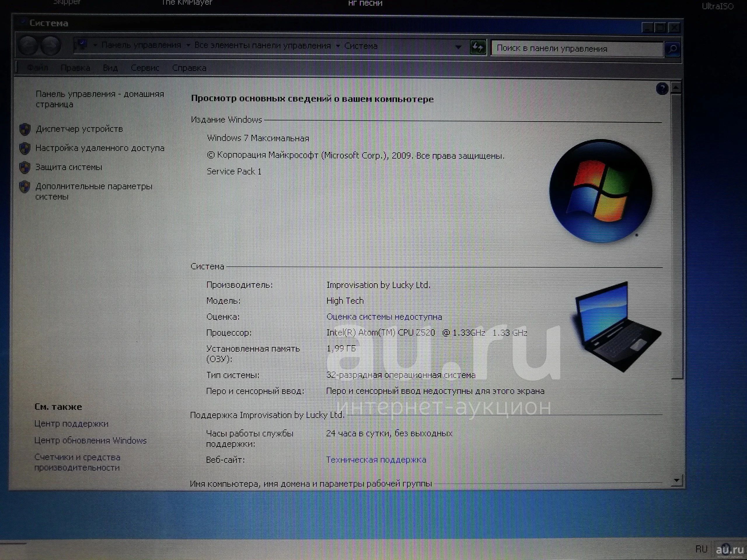Click Оценка системы недоступна link
Image resolution: width=747 pixels, height=560 pixels.
[384, 317]
